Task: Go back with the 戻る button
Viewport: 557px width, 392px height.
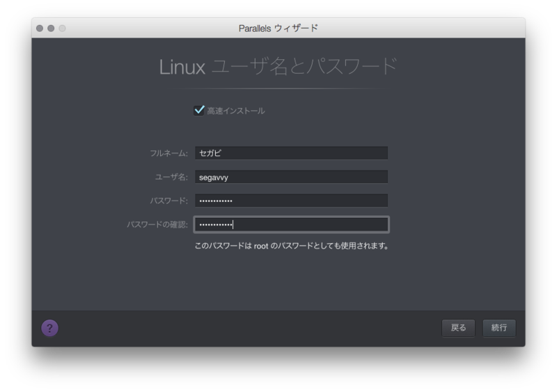Action: click(458, 328)
